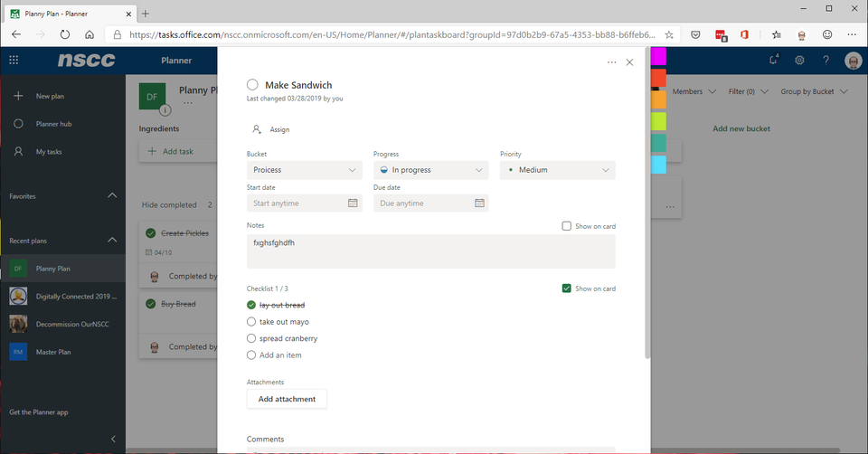This screenshot has height=454, width=868.
Task: Click the Notes text field
Action: [x=430, y=251]
